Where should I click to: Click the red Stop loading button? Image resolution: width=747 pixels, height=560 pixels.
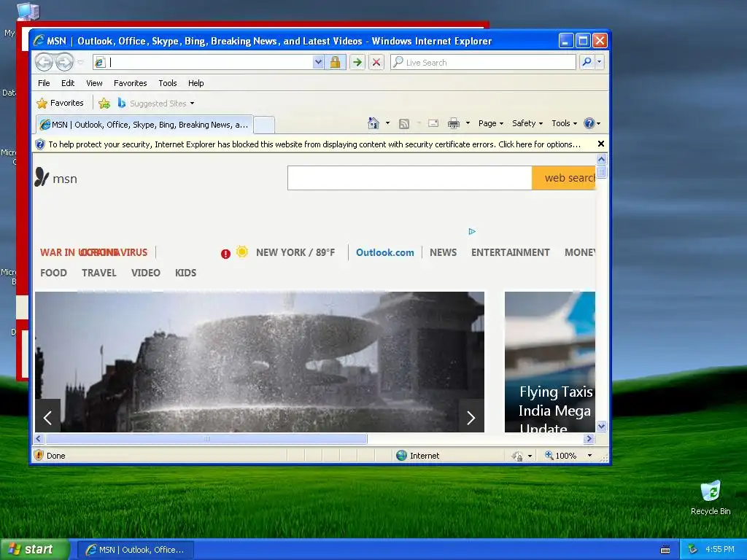(376, 63)
